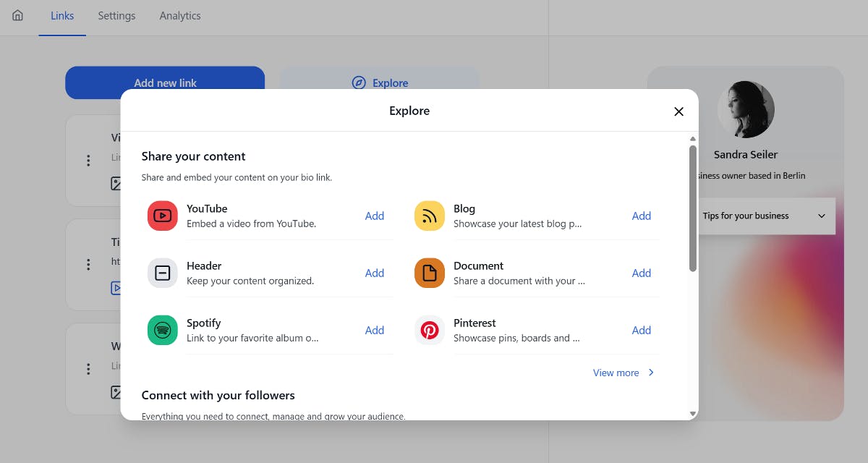Select the Links tab
This screenshot has height=463, width=868.
pyautogui.click(x=61, y=15)
